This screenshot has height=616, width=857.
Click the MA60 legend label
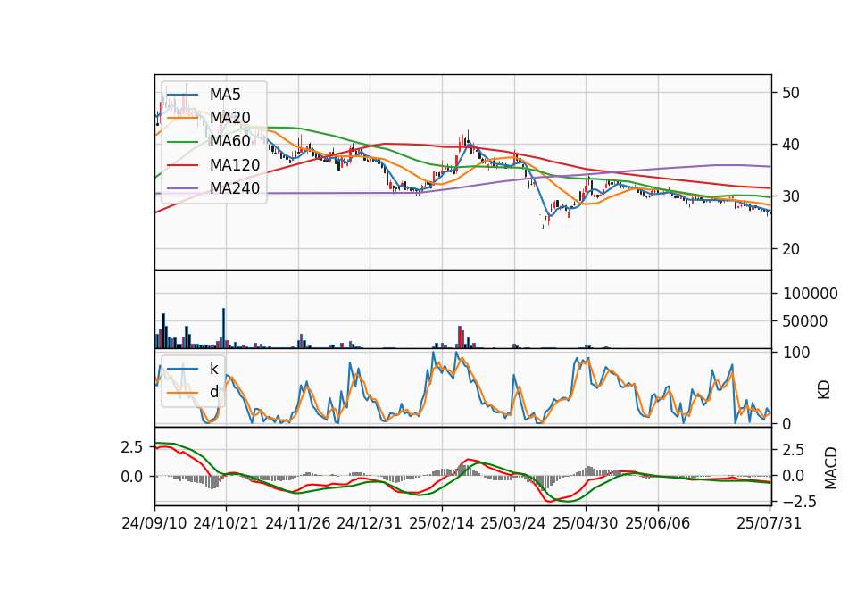coord(229,142)
